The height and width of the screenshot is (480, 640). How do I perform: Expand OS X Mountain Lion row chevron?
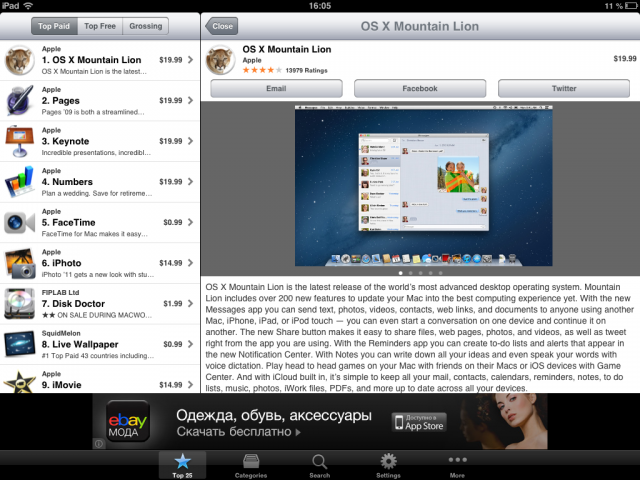[x=191, y=60]
